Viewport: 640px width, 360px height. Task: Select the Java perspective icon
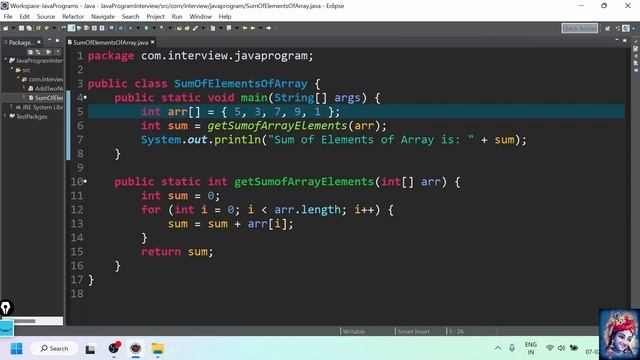(626, 28)
